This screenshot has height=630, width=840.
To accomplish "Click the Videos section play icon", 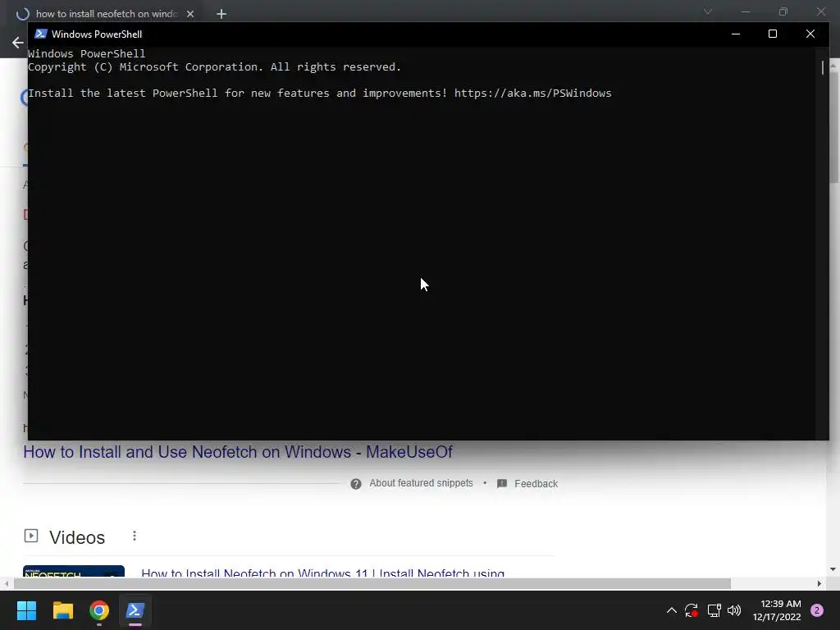I will click(x=31, y=536).
